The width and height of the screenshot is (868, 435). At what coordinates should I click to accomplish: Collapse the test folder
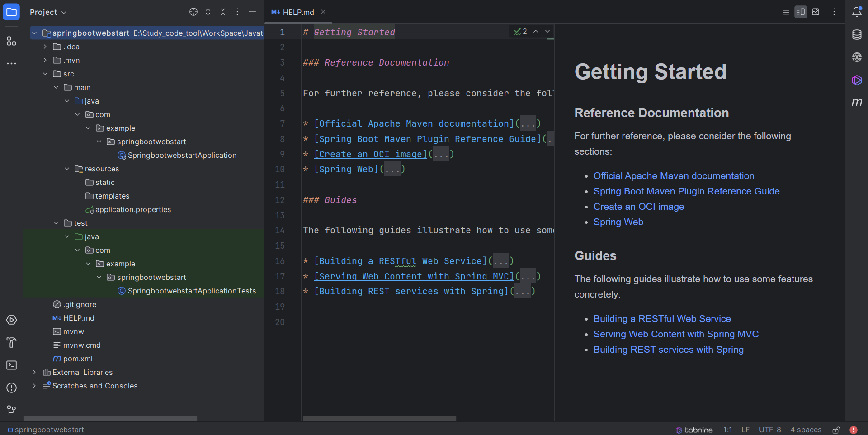56,223
